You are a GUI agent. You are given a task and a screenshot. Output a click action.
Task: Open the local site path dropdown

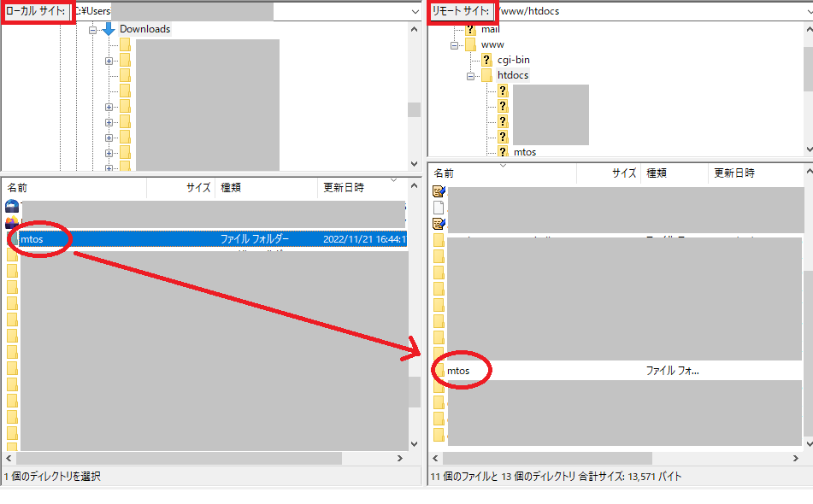point(415,11)
